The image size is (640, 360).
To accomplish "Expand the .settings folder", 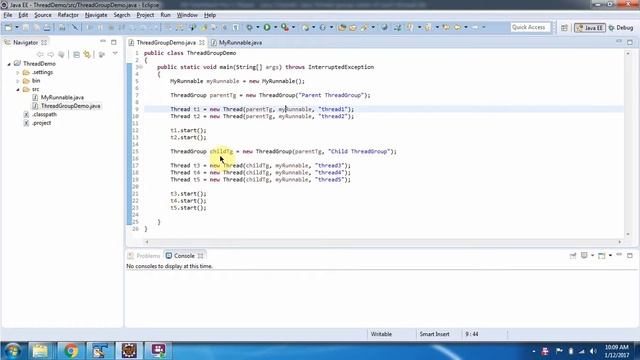I will pyautogui.click(x=18, y=73).
